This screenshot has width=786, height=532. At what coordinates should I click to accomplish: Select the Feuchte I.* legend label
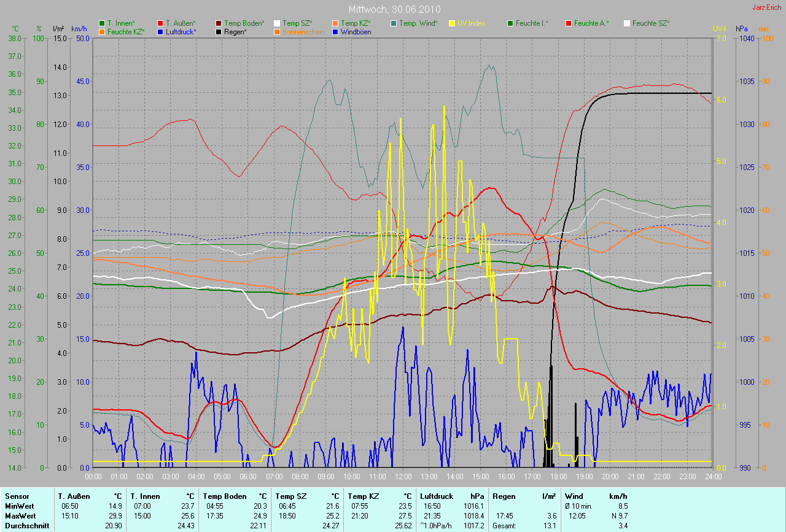click(532, 23)
